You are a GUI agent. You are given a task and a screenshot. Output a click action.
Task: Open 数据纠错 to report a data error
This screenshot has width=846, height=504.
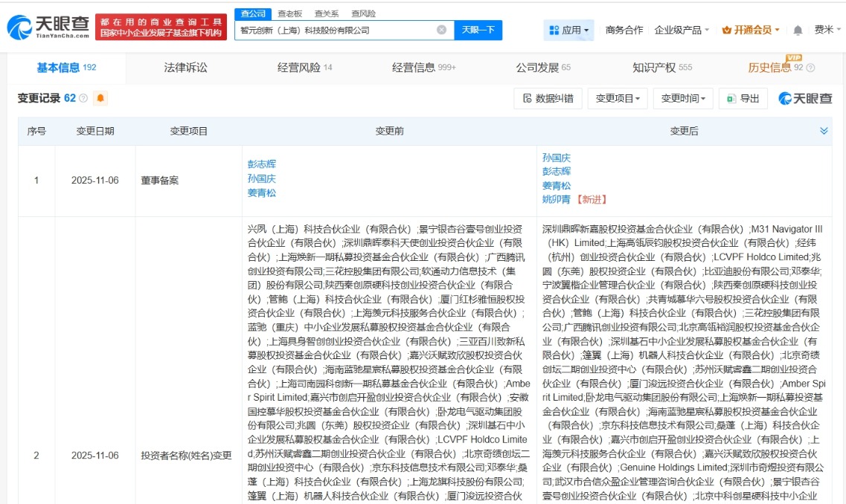pos(548,98)
